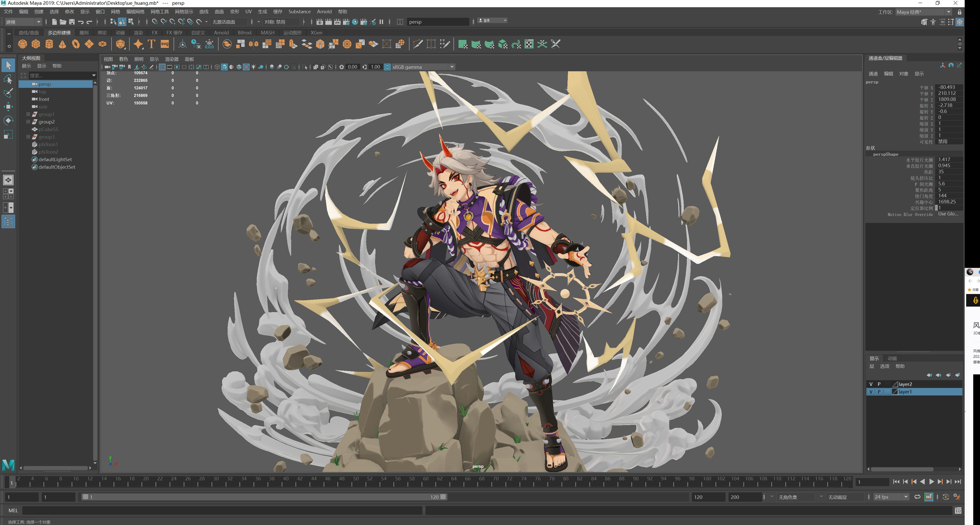Image resolution: width=980 pixels, height=525 pixels.
Task: Toggle playback P box of layer1
Action: pos(879,392)
